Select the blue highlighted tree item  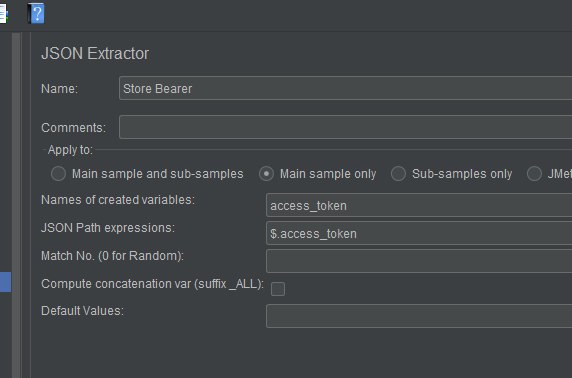click(5, 282)
